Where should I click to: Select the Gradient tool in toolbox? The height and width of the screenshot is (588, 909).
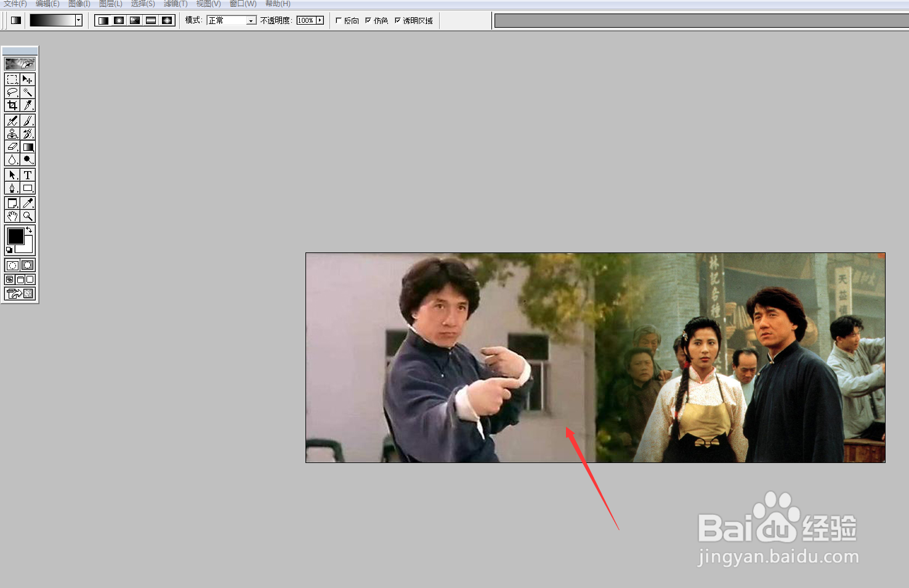pos(28,147)
